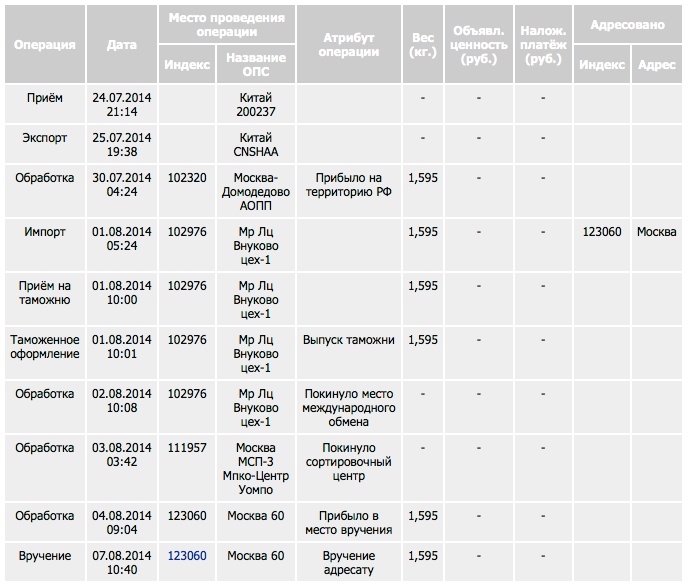Screen dimensions: 689x588
Task: Click the date 04.08.2014 09:04
Action: point(122,522)
